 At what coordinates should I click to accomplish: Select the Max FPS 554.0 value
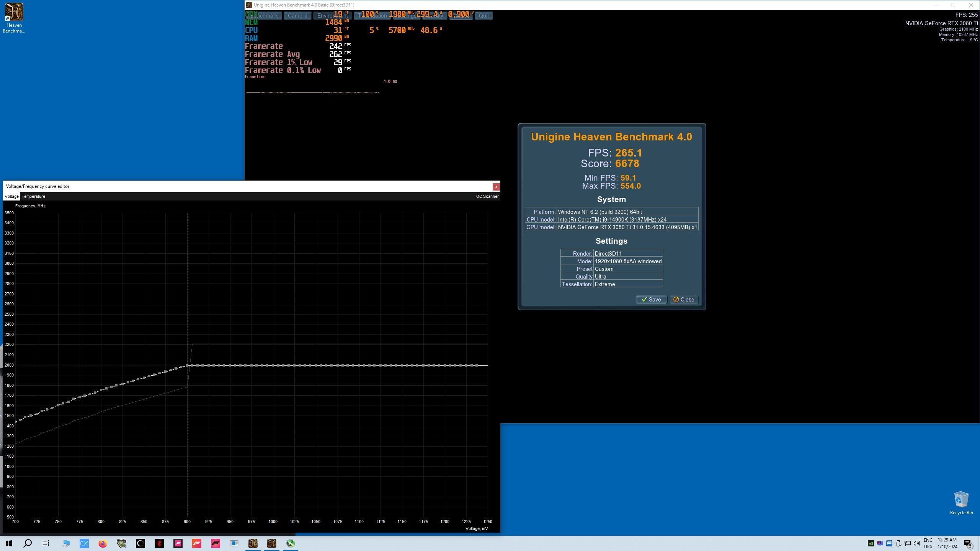(x=630, y=186)
